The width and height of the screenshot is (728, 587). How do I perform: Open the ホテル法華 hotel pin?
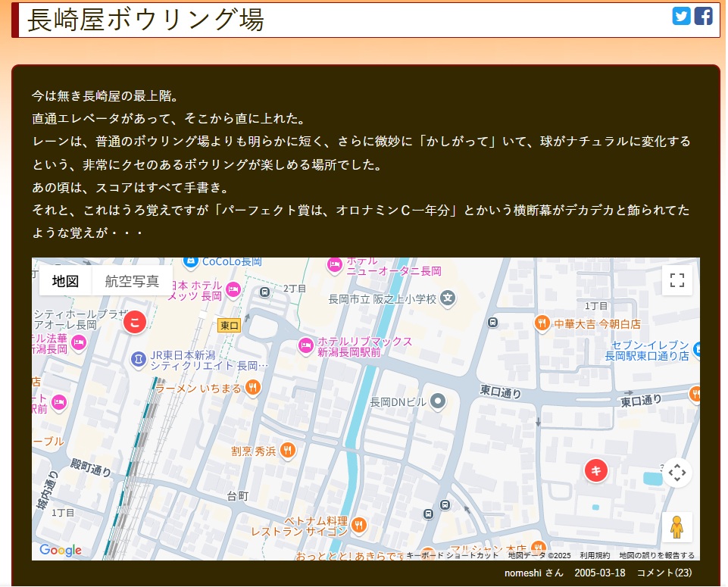[79, 343]
